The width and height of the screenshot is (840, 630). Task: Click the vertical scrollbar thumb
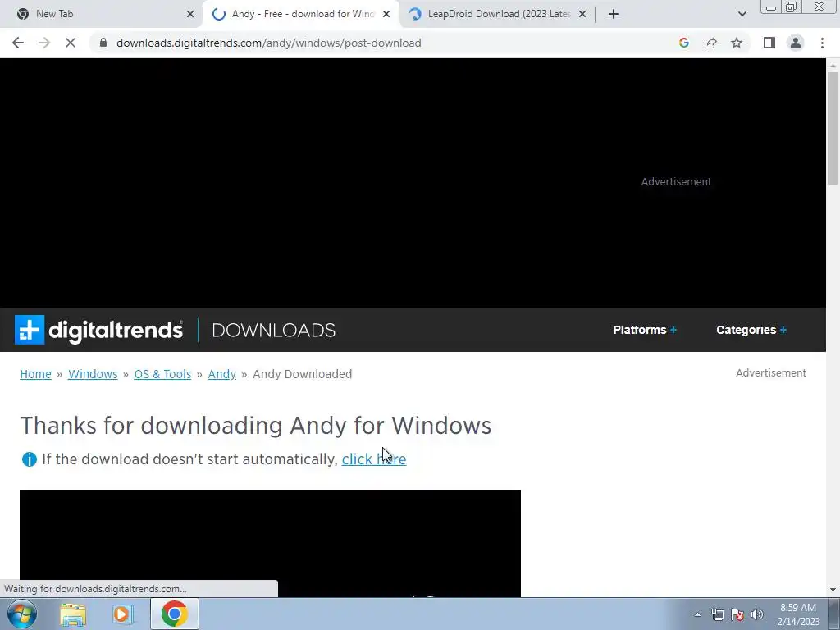[x=833, y=127]
